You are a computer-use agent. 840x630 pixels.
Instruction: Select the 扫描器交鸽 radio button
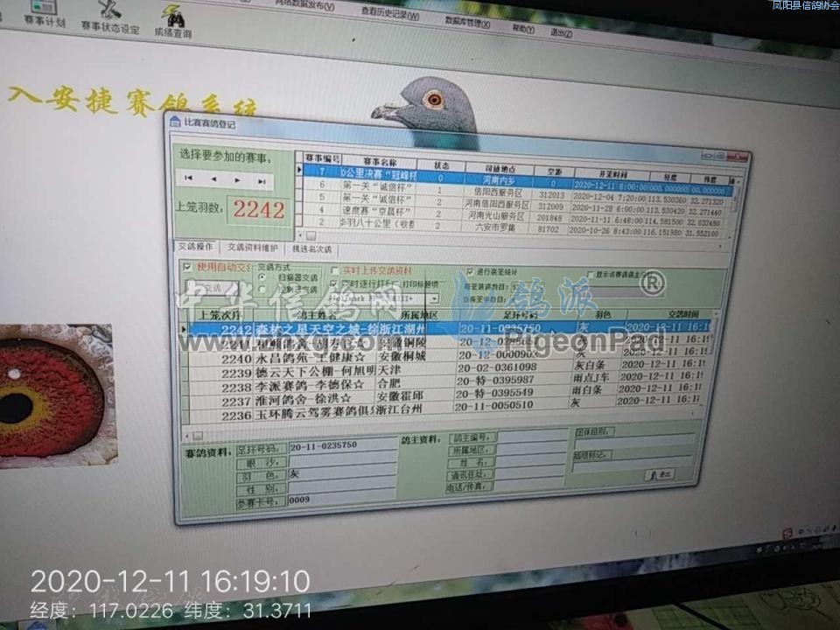pos(262,277)
